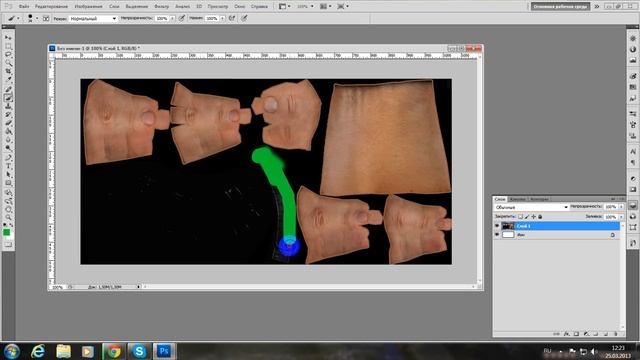Add new adjustment layer from Layers panel
Image resolution: width=640 pixels, height=360 pixels.
click(x=586, y=334)
